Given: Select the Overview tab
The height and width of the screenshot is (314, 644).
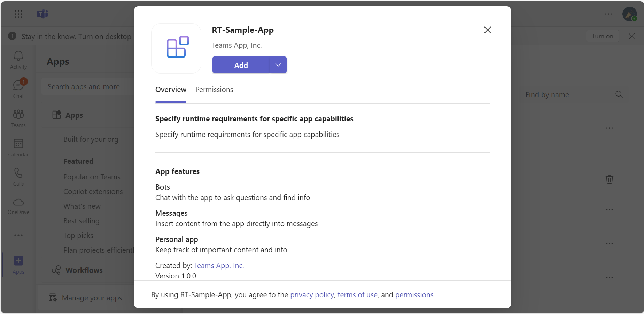Looking at the screenshot, I should point(171,90).
